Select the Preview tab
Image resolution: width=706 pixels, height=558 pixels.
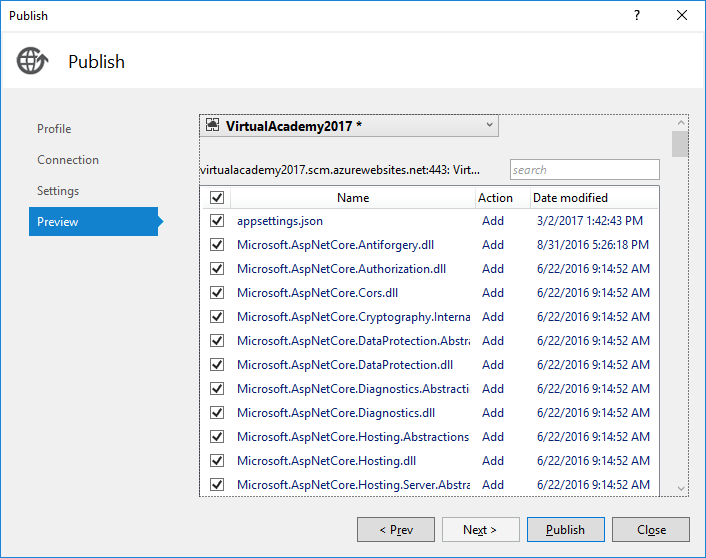click(58, 222)
